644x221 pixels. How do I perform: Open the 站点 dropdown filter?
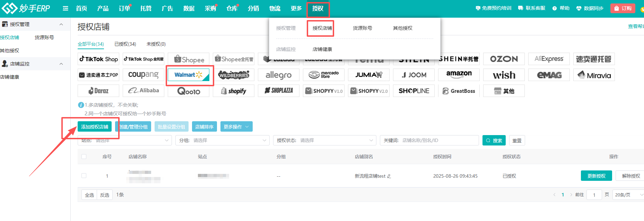(x=125, y=140)
